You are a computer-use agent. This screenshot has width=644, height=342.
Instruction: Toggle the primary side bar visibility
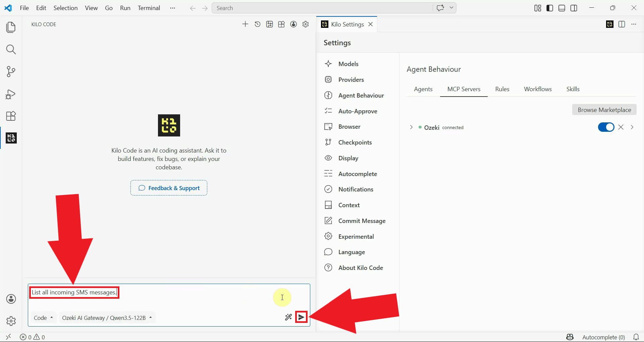pyautogui.click(x=550, y=8)
